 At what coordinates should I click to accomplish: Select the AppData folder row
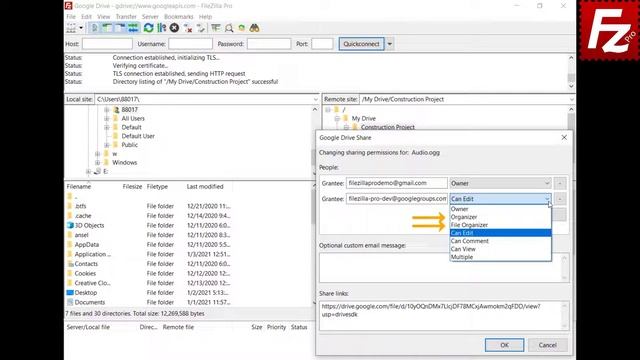[149, 244]
